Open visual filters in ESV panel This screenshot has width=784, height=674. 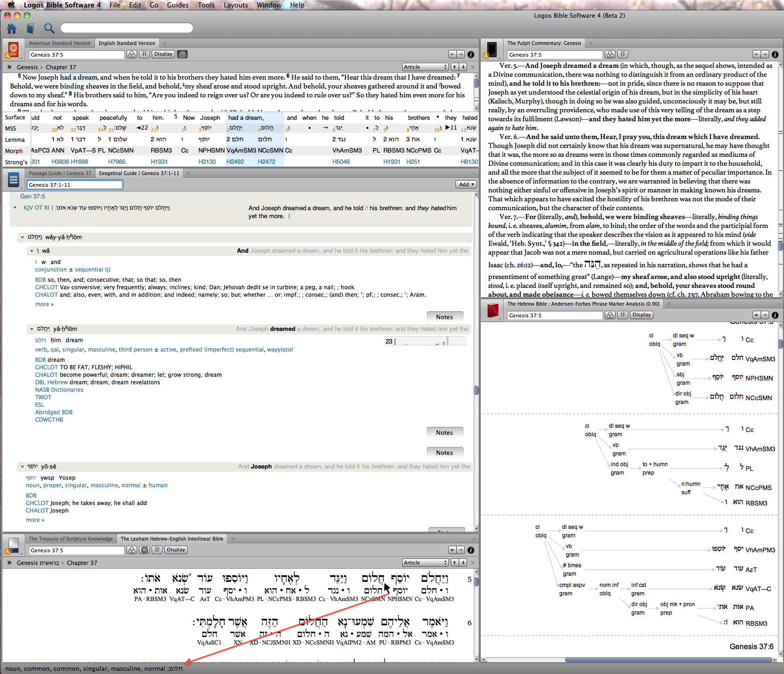point(132,54)
